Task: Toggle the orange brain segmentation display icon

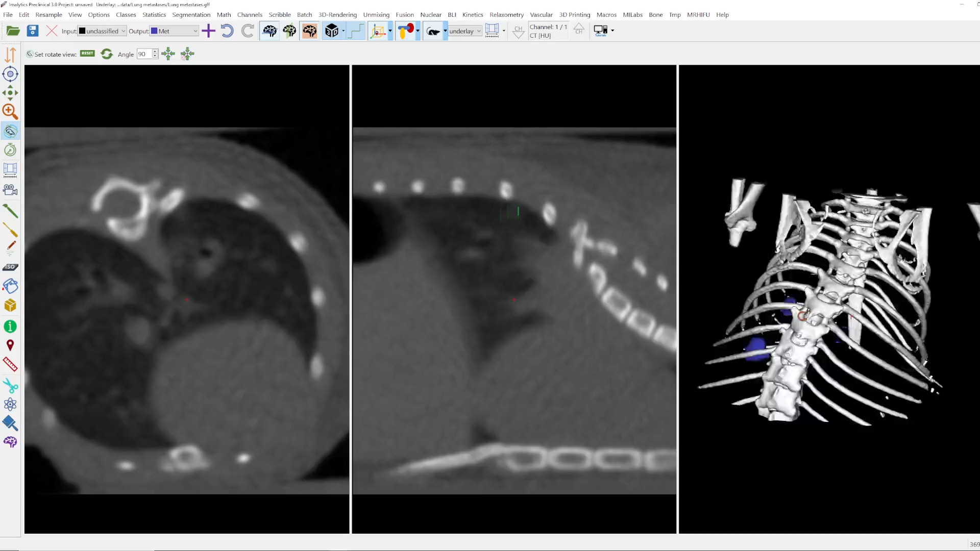Action: (x=309, y=31)
